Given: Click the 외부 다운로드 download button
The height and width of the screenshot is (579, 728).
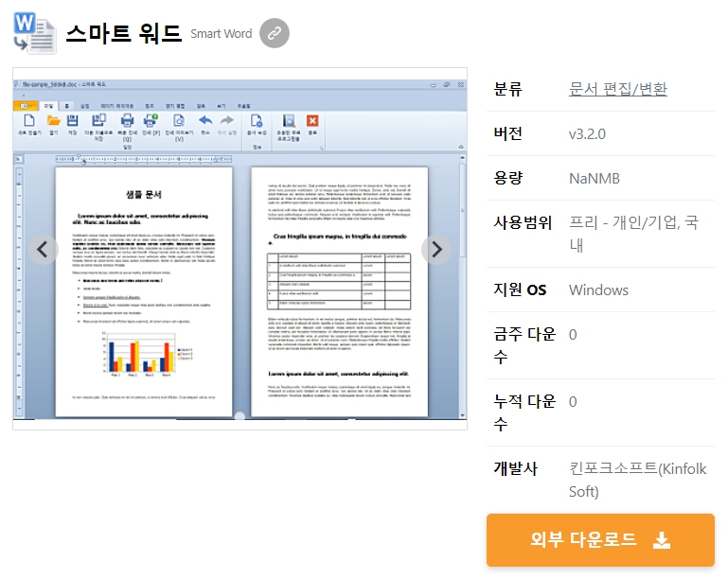Looking at the screenshot, I should point(600,540).
